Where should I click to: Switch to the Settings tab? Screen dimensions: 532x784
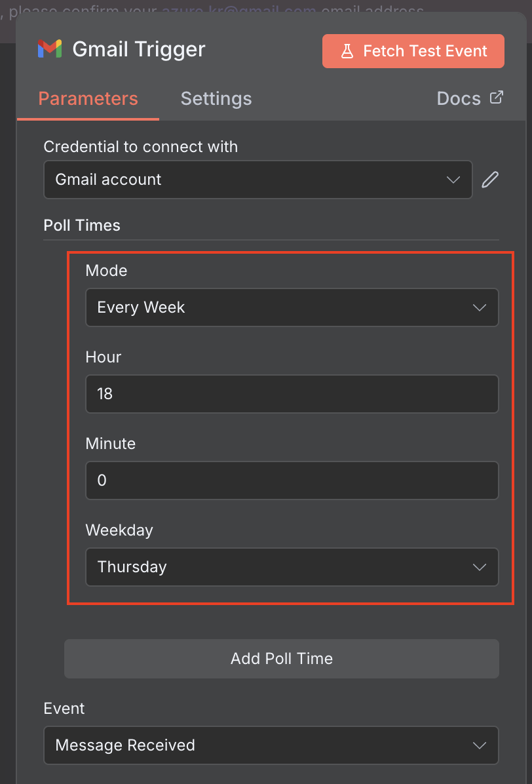(x=216, y=98)
